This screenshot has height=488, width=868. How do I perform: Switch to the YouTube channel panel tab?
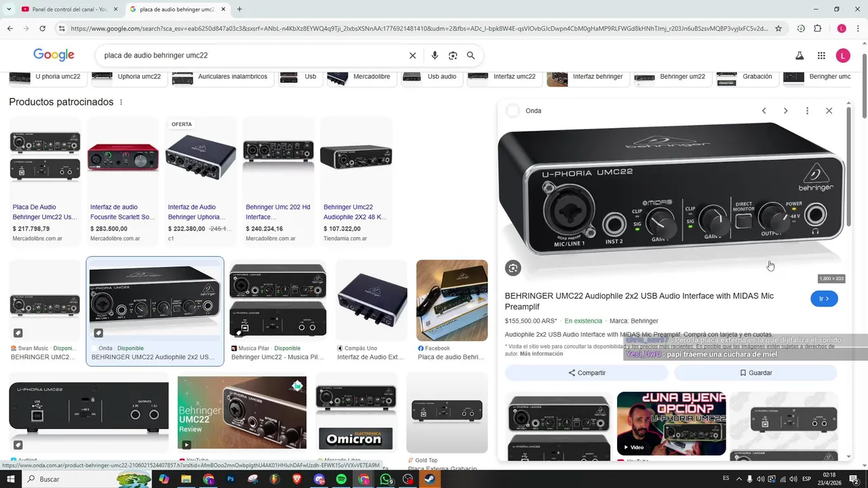coord(68,9)
